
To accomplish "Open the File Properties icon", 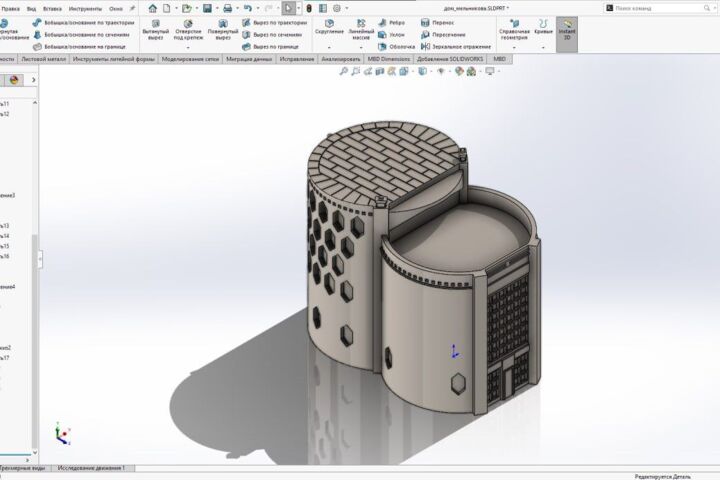I will [323, 8].
